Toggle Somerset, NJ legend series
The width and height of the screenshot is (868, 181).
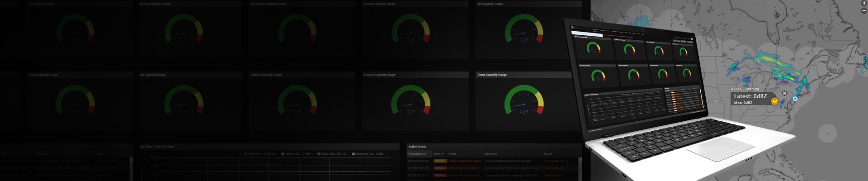click(x=368, y=154)
